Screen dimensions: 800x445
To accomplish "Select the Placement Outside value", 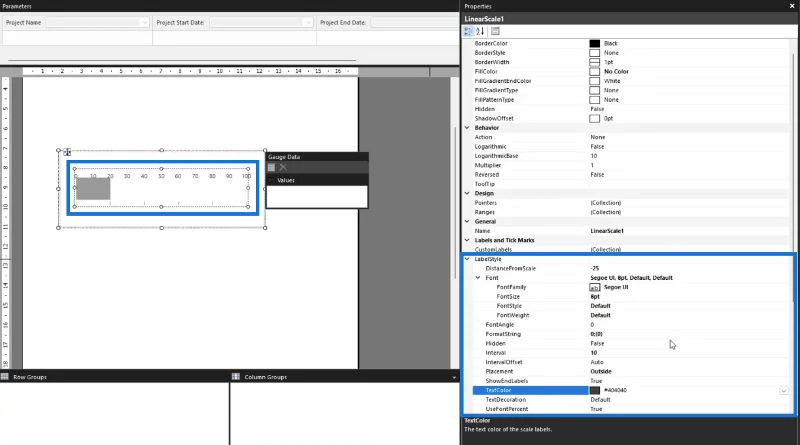I will click(601, 372).
